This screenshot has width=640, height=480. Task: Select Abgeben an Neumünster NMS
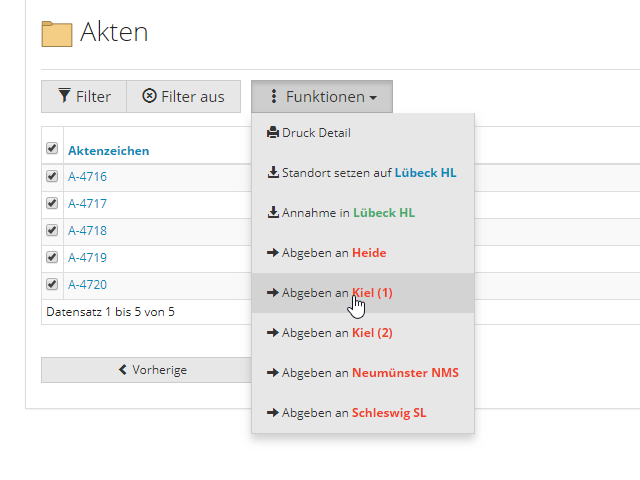coord(363,373)
